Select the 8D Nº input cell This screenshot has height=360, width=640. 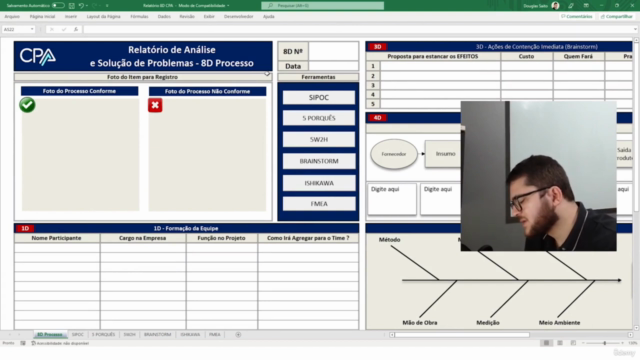coord(333,51)
